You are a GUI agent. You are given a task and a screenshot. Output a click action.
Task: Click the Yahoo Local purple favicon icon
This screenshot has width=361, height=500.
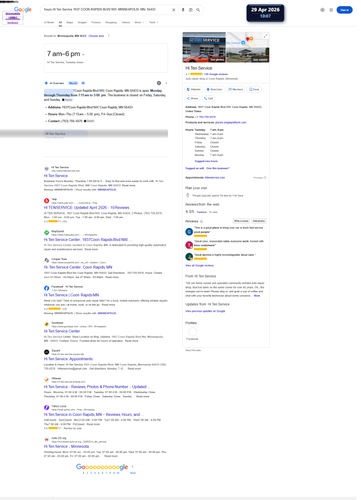click(x=47, y=407)
